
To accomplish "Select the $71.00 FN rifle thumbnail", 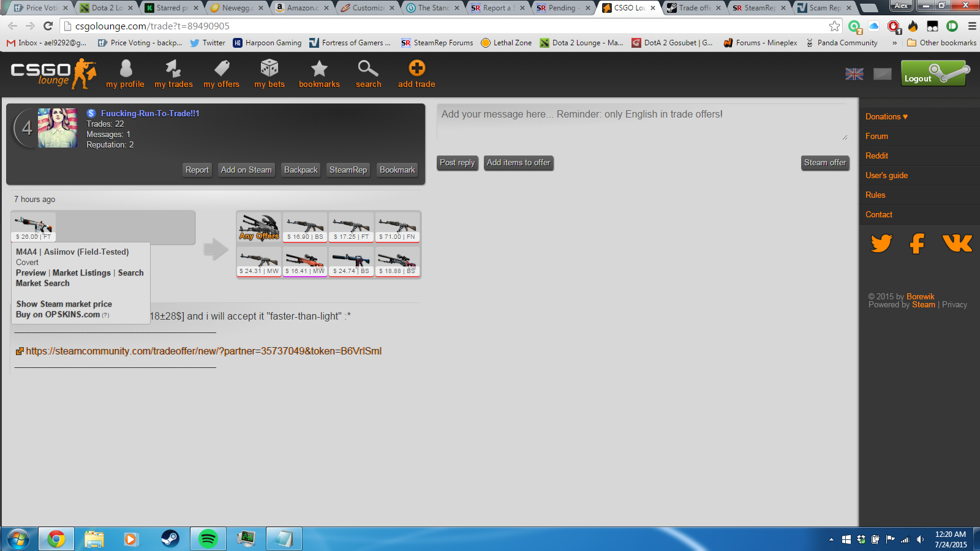I will [x=398, y=227].
